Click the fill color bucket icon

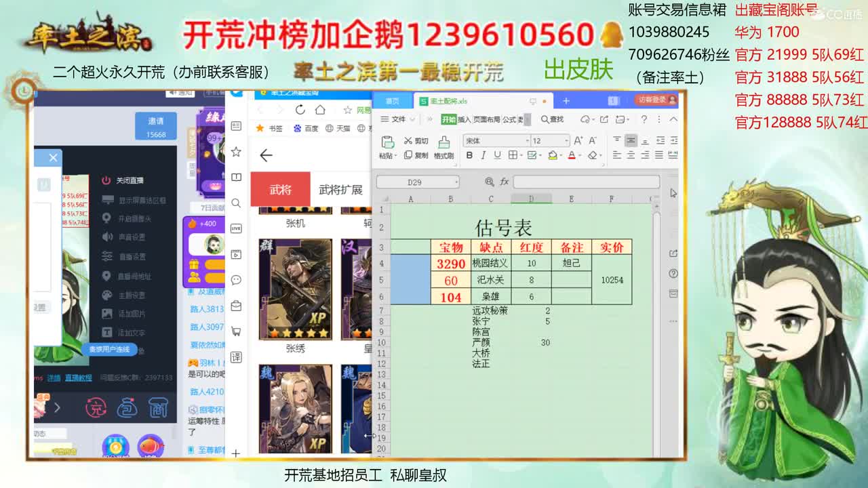point(552,155)
